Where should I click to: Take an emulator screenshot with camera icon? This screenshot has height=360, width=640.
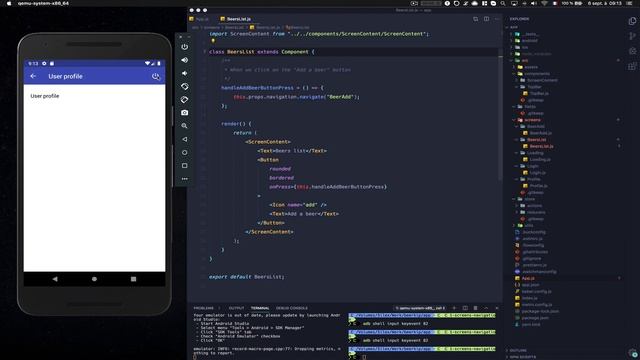[x=184, y=113]
